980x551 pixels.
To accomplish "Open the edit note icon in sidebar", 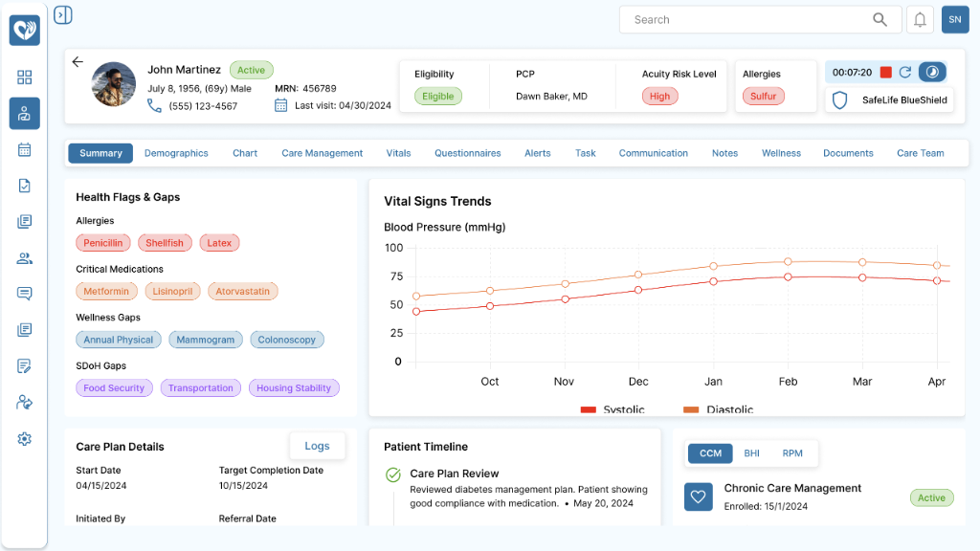I will tap(24, 366).
